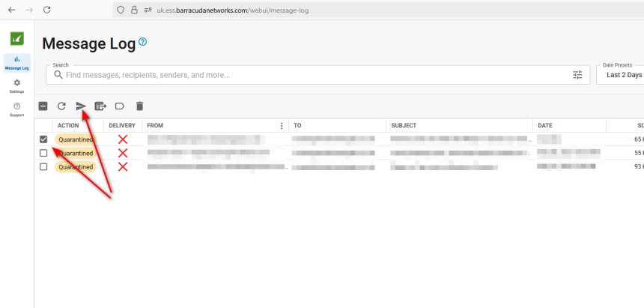Open advanced search filter options icon
Image resolution: width=644 pixels, height=308 pixels.
pyautogui.click(x=577, y=75)
